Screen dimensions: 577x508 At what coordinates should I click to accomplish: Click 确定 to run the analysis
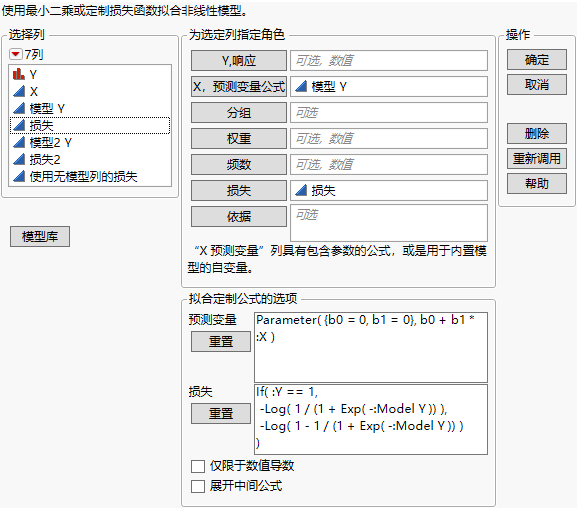[537, 60]
